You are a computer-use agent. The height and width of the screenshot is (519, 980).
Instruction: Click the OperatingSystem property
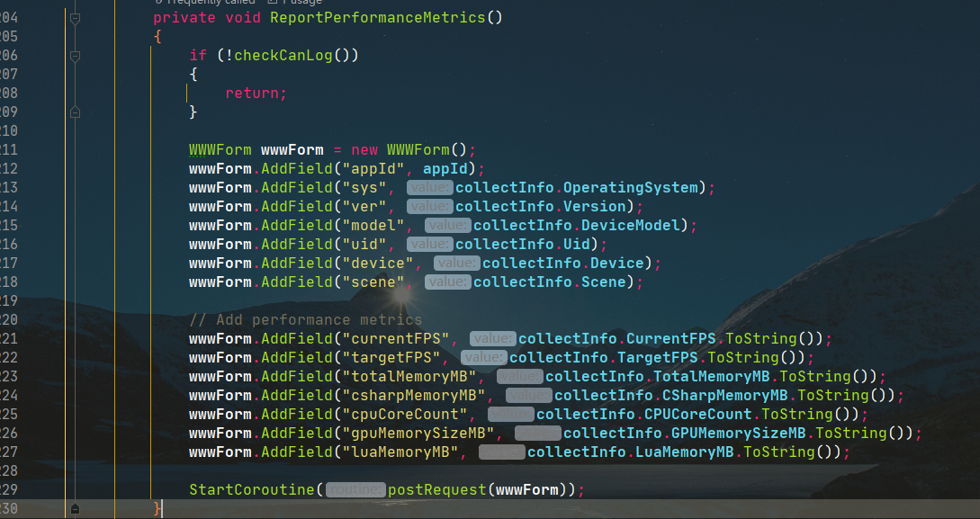pos(631,187)
